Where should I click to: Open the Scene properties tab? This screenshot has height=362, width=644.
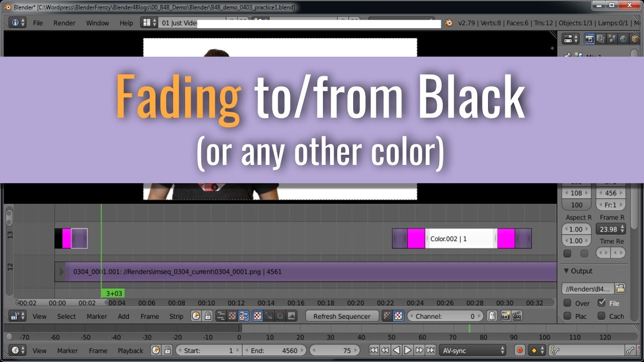coord(612,39)
